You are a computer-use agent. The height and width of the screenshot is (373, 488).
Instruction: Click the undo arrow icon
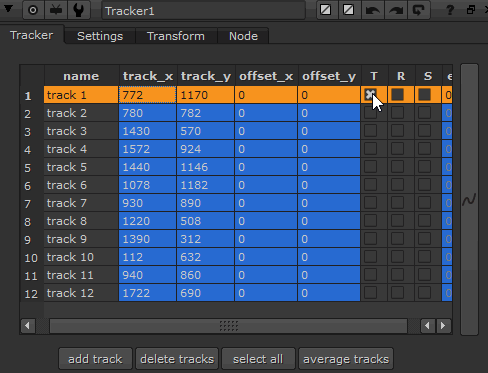tap(372, 10)
